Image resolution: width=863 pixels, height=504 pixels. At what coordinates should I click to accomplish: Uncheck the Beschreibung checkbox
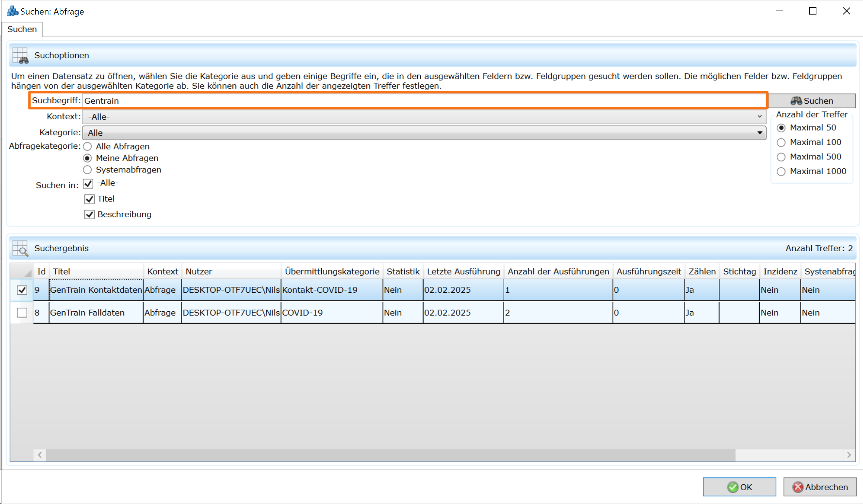90,215
